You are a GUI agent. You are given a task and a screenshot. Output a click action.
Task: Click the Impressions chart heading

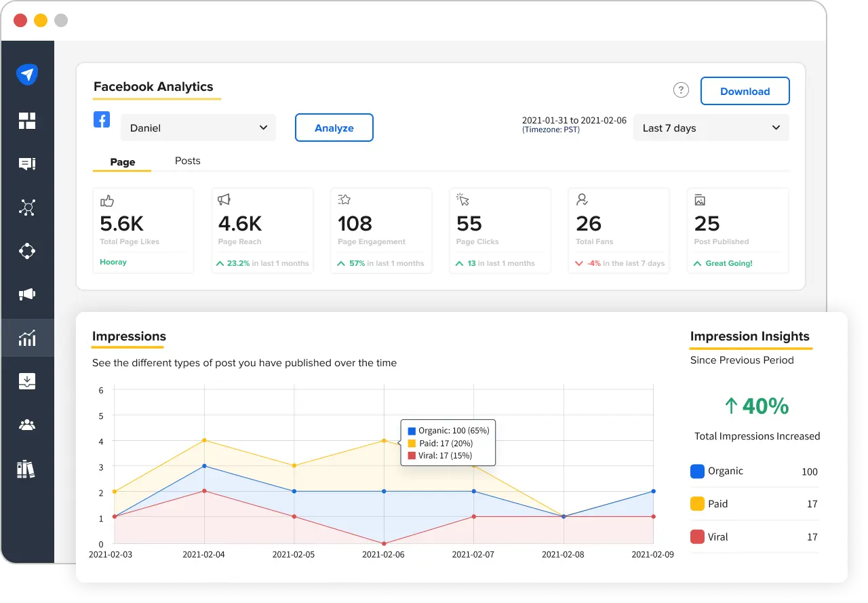(129, 336)
